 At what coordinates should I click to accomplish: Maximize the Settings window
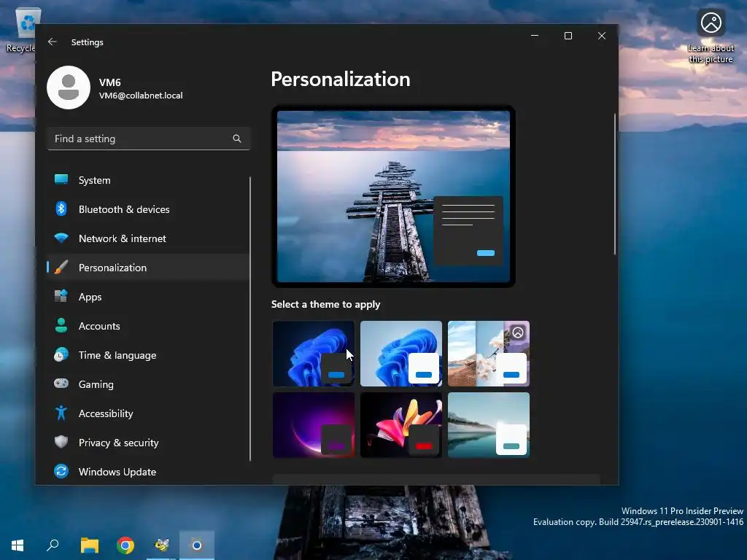(x=568, y=36)
